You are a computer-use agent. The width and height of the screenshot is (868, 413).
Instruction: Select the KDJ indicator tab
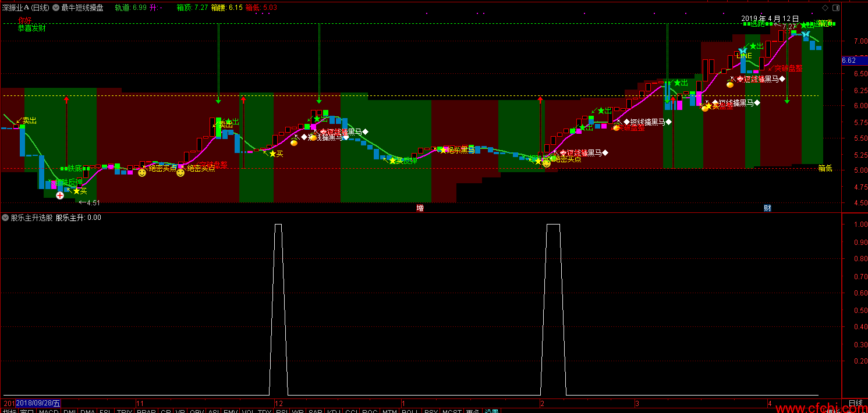tap(334, 410)
